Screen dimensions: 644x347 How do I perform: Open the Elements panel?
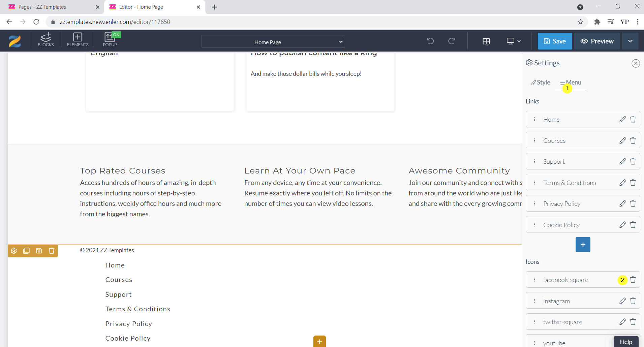(78, 40)
